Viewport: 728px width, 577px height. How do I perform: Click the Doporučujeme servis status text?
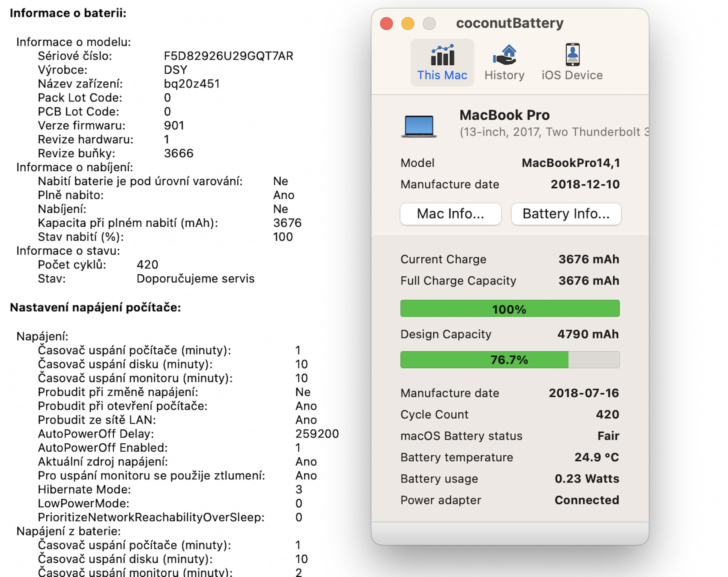195,279
